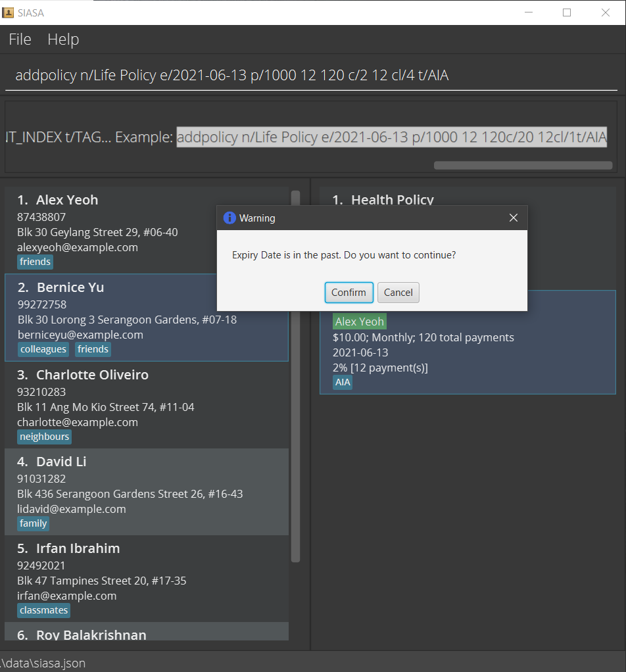
Task: Click the data\siasa.json status bar path
Action: [x=43, y=663]
